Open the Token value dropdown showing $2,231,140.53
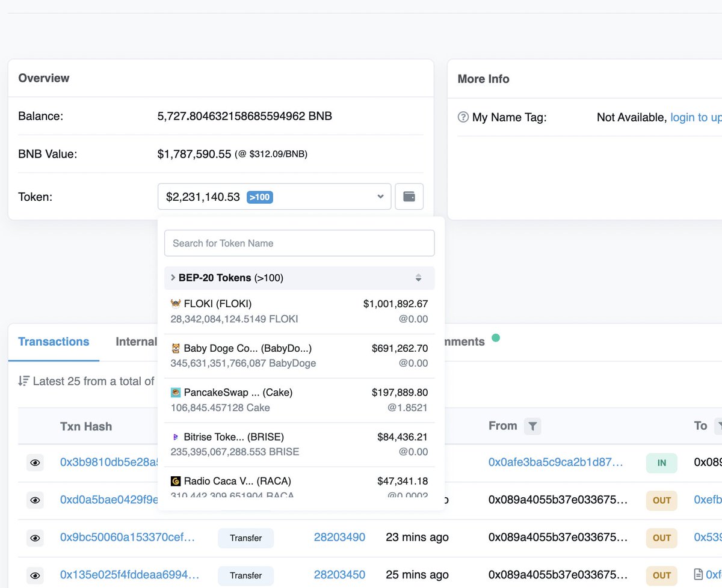722x588 pixels. click(274, 197)
